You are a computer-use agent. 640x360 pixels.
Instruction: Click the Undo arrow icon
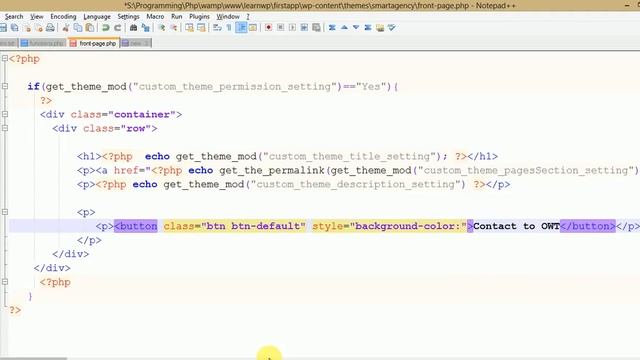[x=105, y=28]
